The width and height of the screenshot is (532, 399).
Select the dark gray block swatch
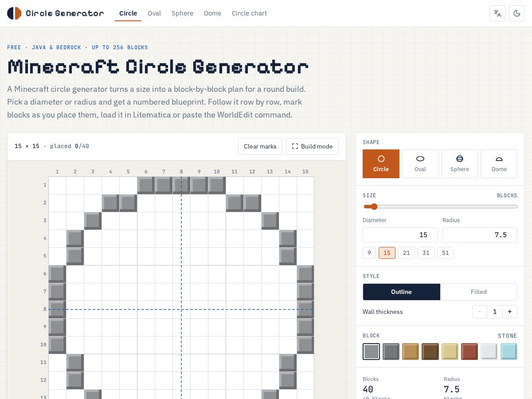coord(391,352)
